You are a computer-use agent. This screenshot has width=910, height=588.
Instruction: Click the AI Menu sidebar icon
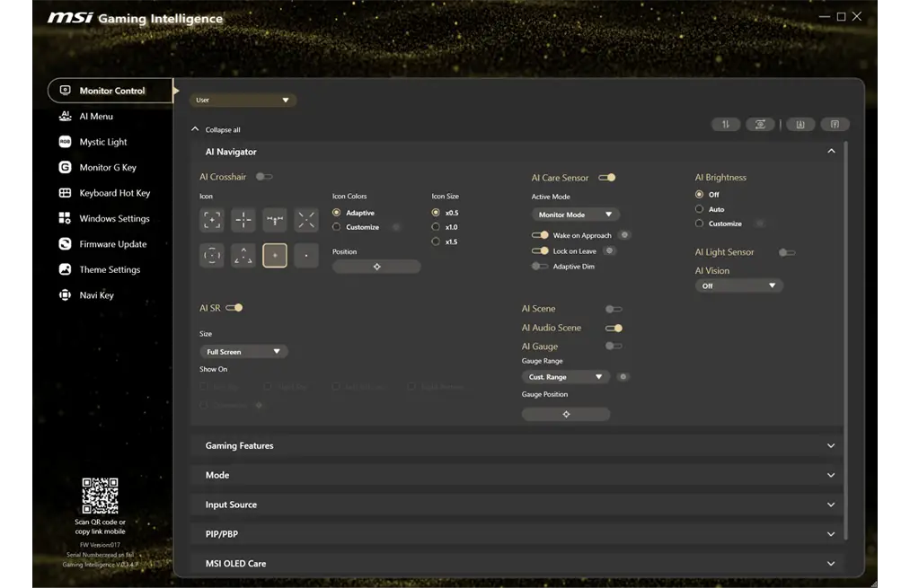(65, 116)
